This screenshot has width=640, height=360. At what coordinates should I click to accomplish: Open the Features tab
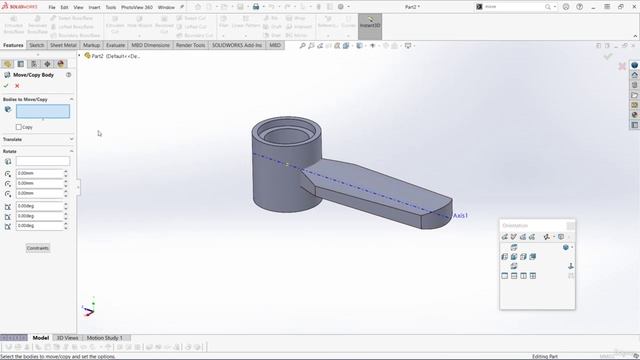[13, 45]
